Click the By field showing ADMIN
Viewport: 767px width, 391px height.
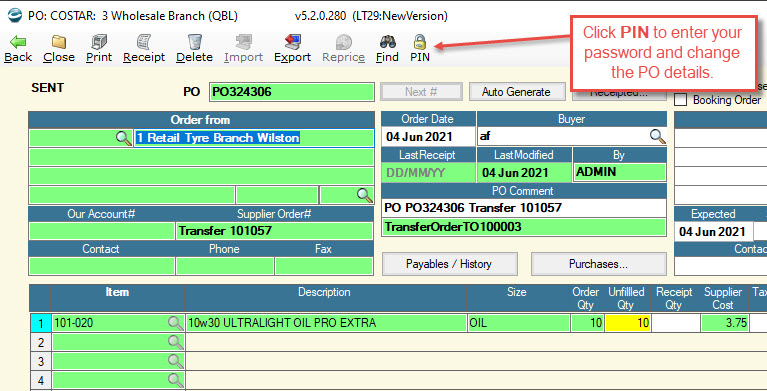pos(619,172)
